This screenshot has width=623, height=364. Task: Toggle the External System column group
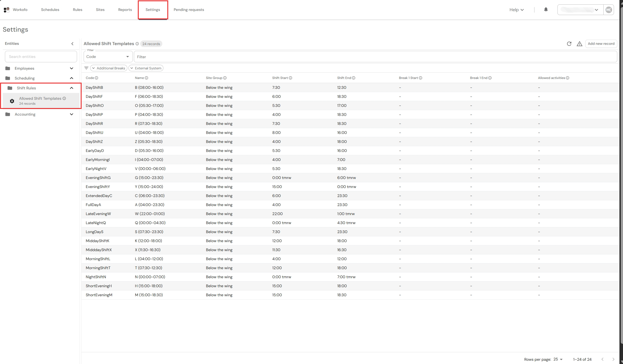click(x=146, y=68)
